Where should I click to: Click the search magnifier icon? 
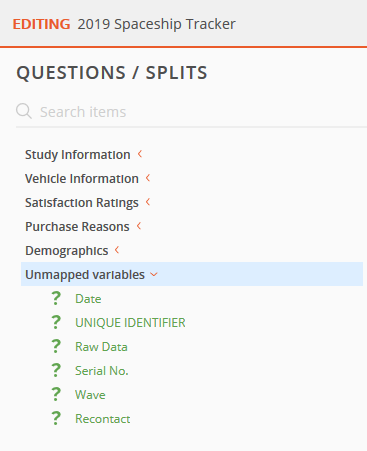click(24, 111)
